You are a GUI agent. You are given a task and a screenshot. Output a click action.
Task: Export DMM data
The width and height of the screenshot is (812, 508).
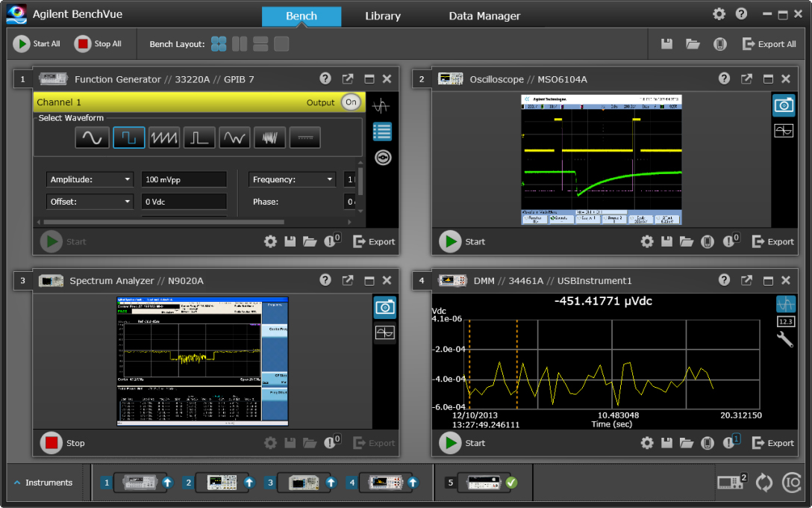772,443
